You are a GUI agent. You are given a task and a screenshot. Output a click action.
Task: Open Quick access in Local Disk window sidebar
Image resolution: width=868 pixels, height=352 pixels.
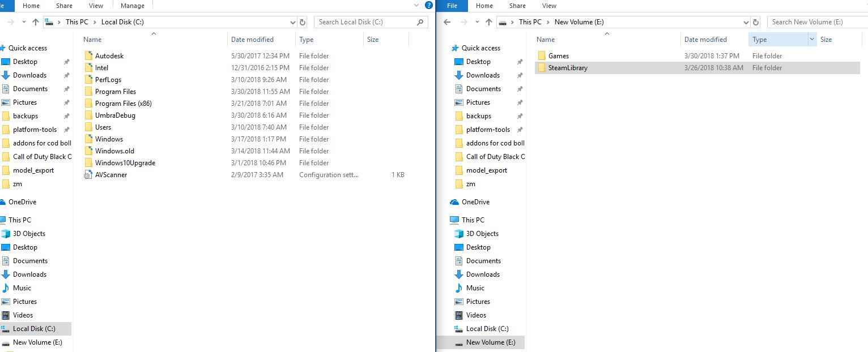coord(27,48)
